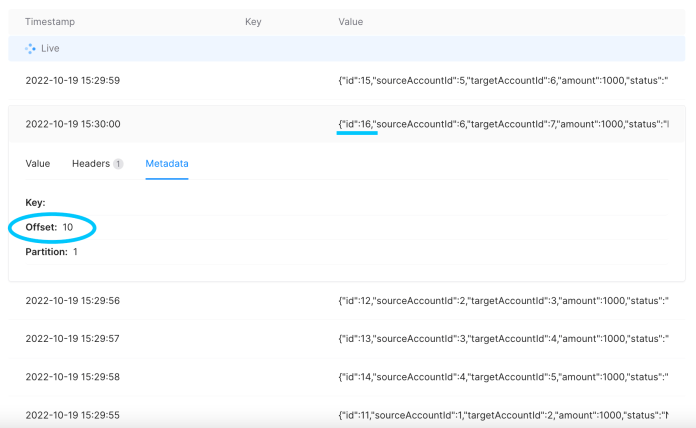Click the Partition: metadata label

point(47,252)
